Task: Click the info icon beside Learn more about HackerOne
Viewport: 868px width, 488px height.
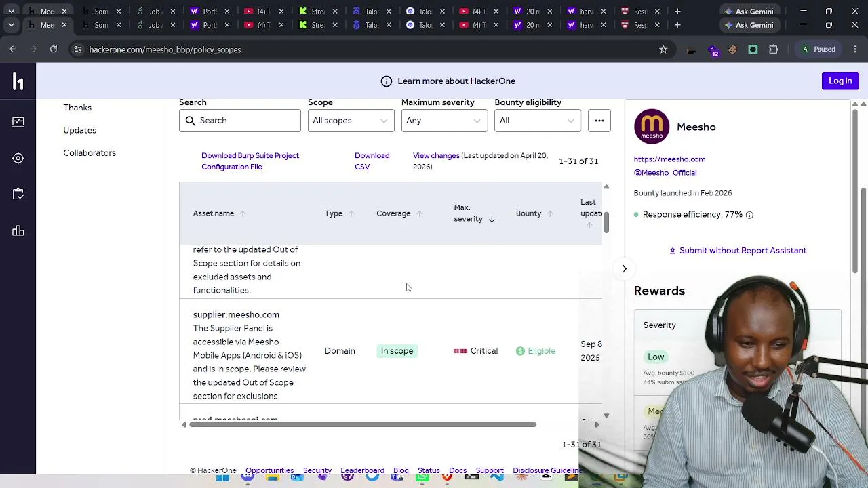Action: [x=387, y=81]
